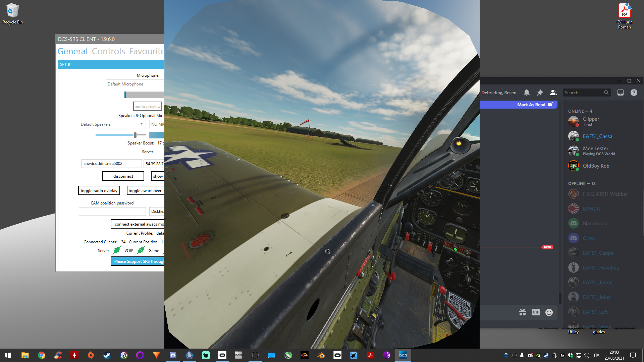Open the Windows Start menu
The height and width of the screenshot is (362, 644).
tap(8, 355)
